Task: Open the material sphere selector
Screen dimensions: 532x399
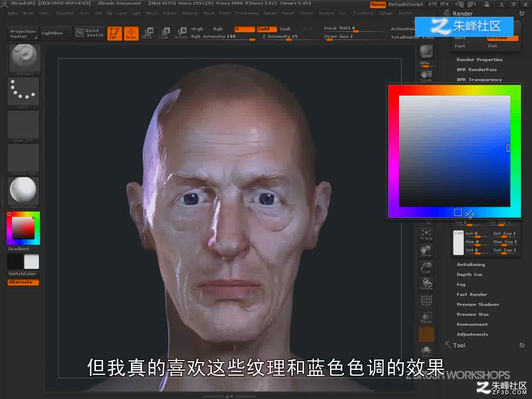Action: (24, 192)
